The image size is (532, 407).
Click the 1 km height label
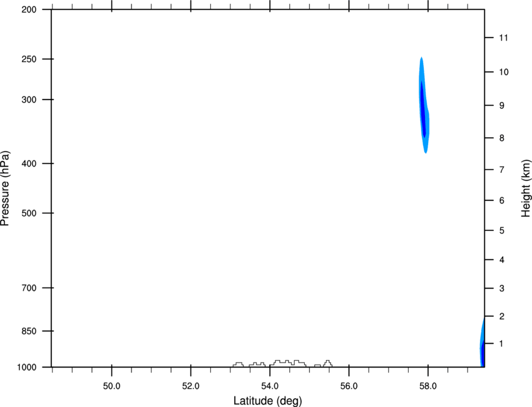tap(501, 344)
